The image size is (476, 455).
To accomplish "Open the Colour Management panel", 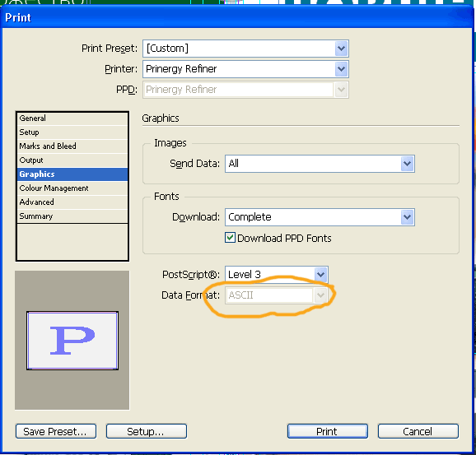I will (72, 188).
